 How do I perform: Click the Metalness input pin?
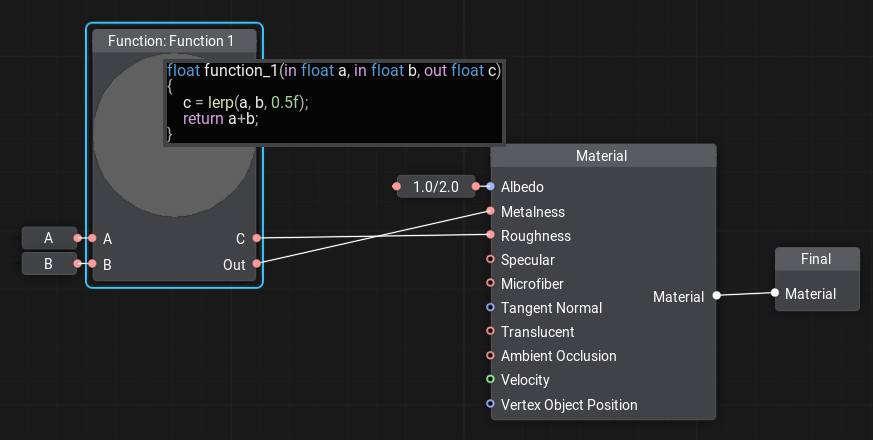coord(490,211)
